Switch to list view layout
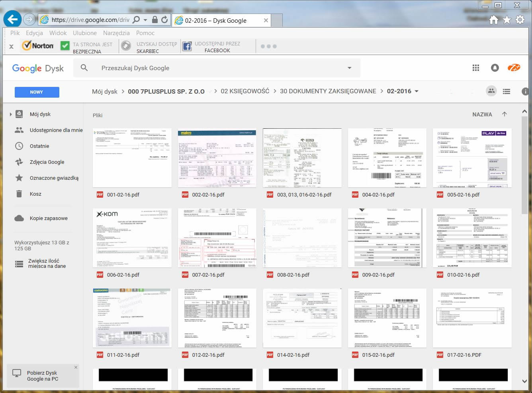This screenshot has width=532, height=393. point(507,91)
